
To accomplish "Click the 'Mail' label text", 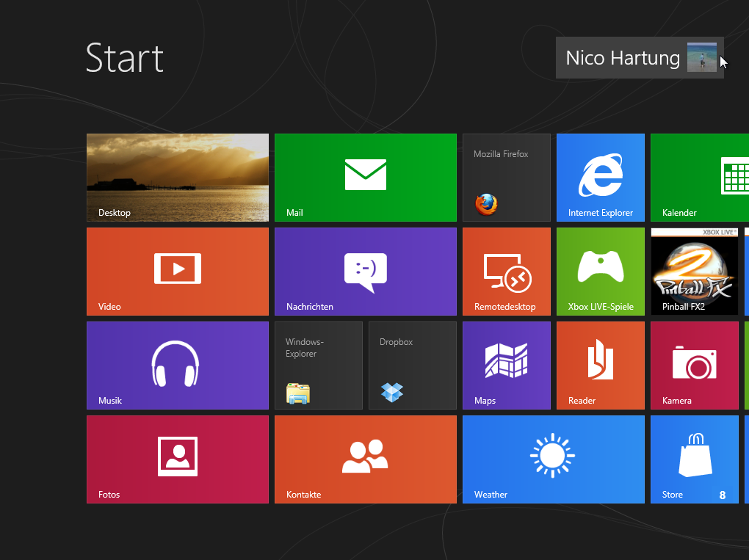I will pos(294,212).
